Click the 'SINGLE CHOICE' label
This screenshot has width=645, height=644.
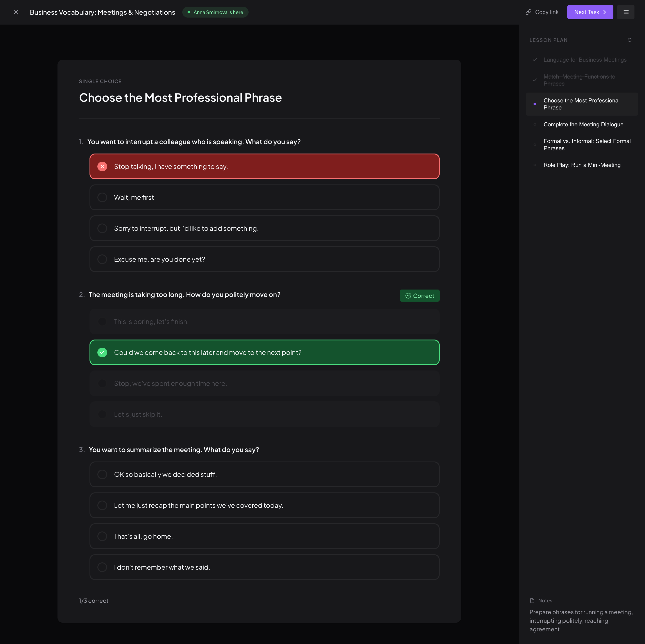(100, 81)
